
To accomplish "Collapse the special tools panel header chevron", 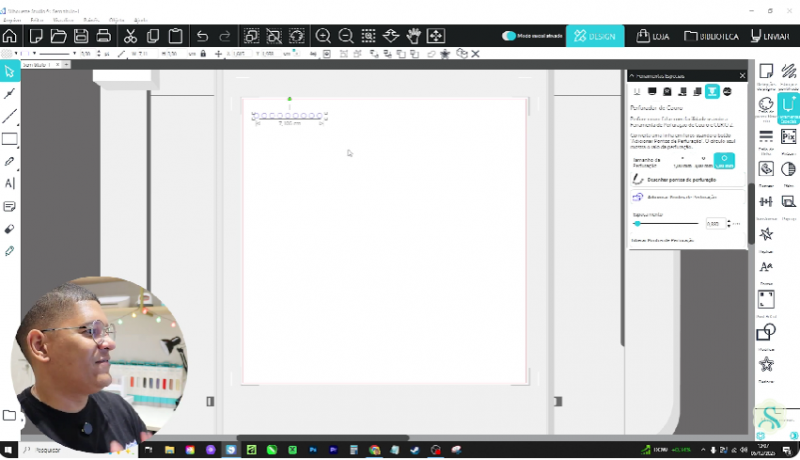I will 632,75.
